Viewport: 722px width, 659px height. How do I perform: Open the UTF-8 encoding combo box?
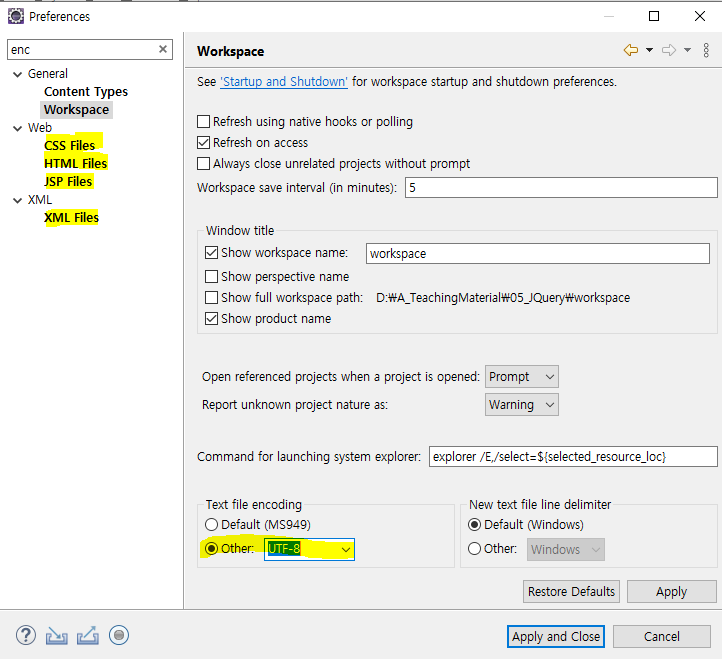point(309,549)
